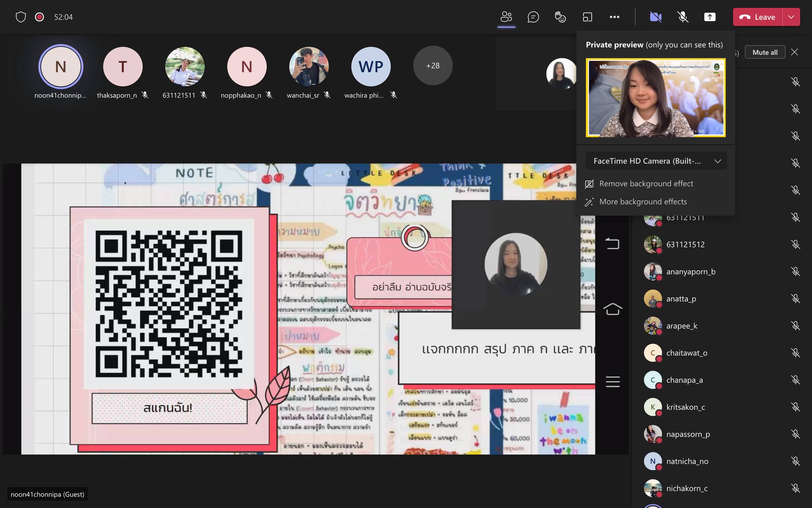
Task: Click the share content icon
Action: [710, 17]
